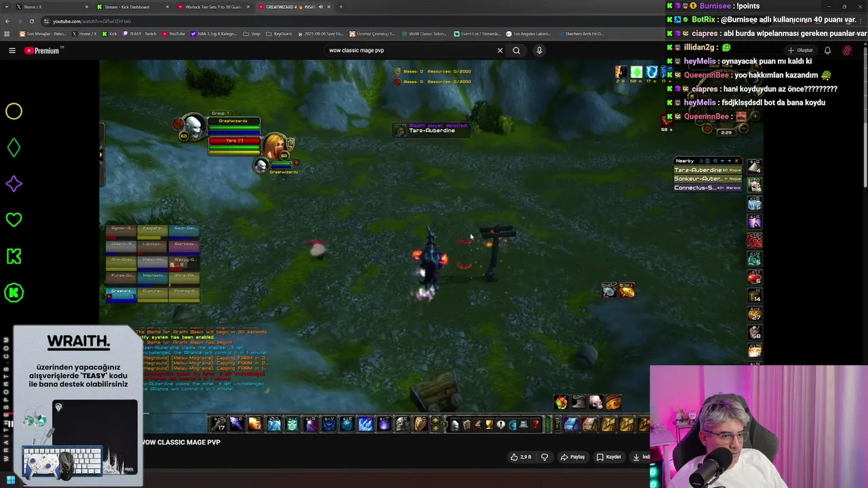Viewport: 868px width, 488px height.
Task: Open a new browser tab with plus
Action: point(340,7)
